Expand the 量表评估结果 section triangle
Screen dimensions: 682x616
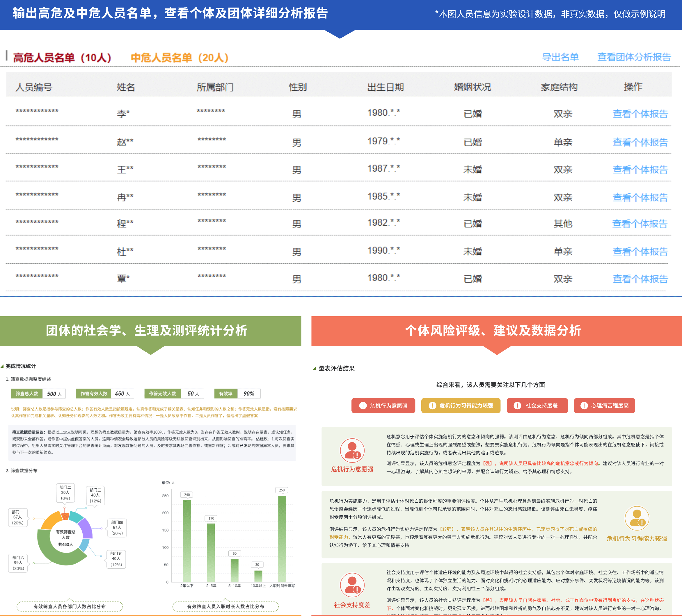click(x=314, y=369)
